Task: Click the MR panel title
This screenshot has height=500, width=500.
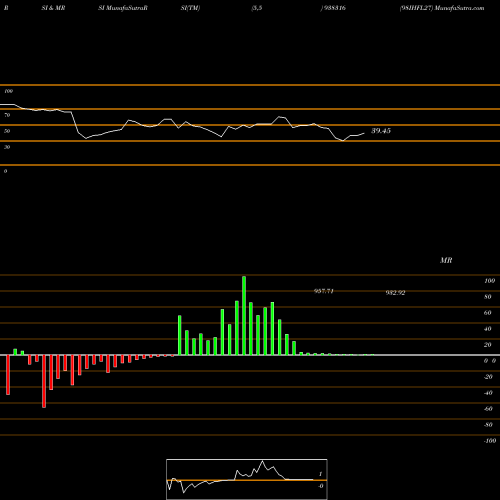Action: coord(446,260)
